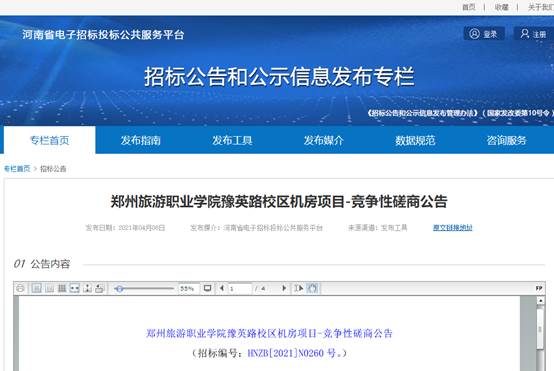Click the zoom percentage field

pyautogui.click(x=189, y=288)
